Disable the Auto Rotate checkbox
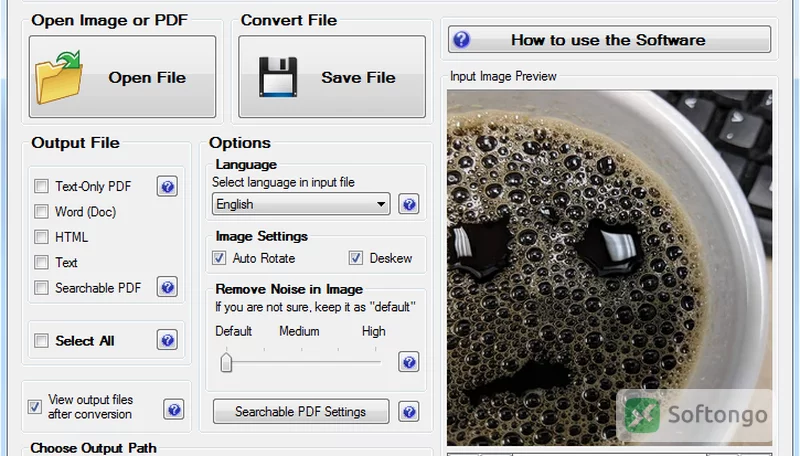Viewport: 800px width, 456px height. pyautogui.click(x=219, y=258)
